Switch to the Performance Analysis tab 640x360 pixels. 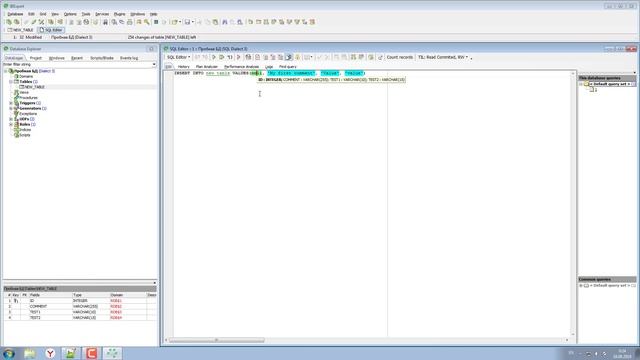tap(242, 67)
